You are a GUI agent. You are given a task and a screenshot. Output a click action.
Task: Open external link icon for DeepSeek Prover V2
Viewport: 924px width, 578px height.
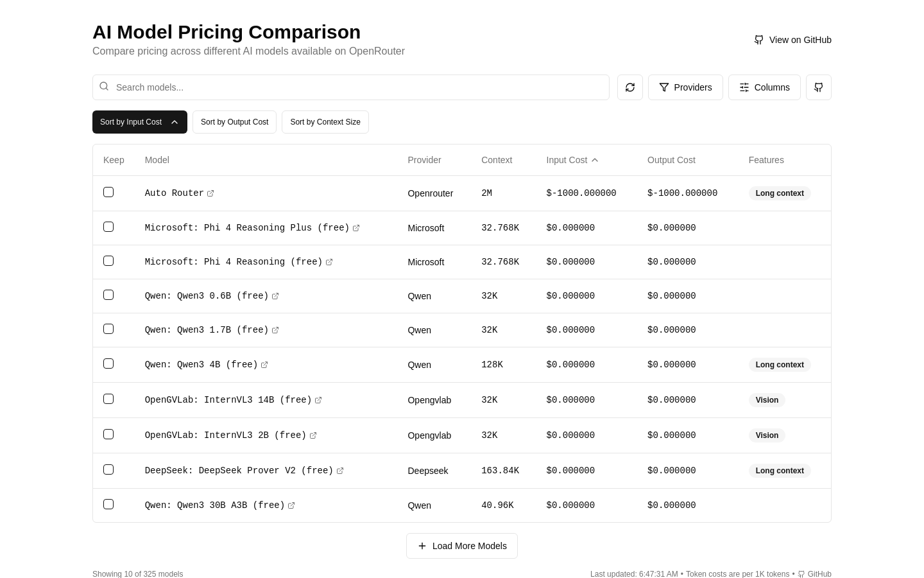pos(340,471)
